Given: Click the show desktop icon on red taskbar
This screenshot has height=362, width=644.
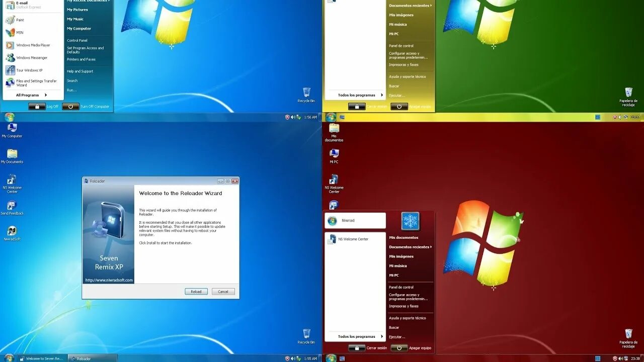Looking at the screenshot, I should (342, 358).
